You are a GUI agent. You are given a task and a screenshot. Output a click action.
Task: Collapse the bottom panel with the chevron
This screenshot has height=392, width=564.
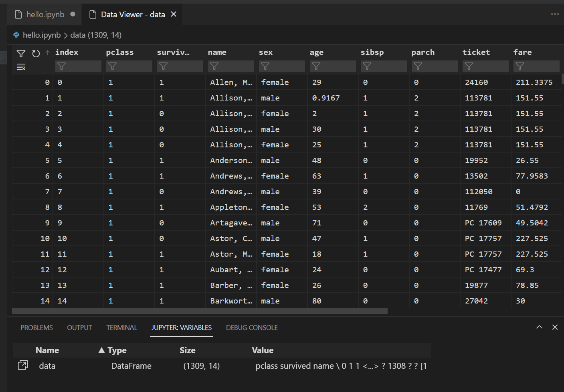(539, 327)
